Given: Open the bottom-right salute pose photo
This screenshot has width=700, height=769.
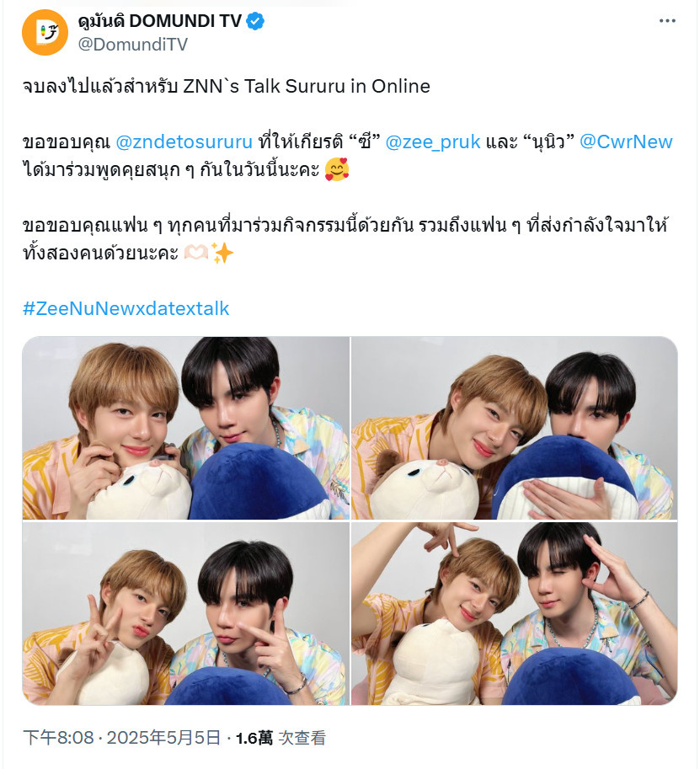Looking at the screenshot, I should coord(514,613).
